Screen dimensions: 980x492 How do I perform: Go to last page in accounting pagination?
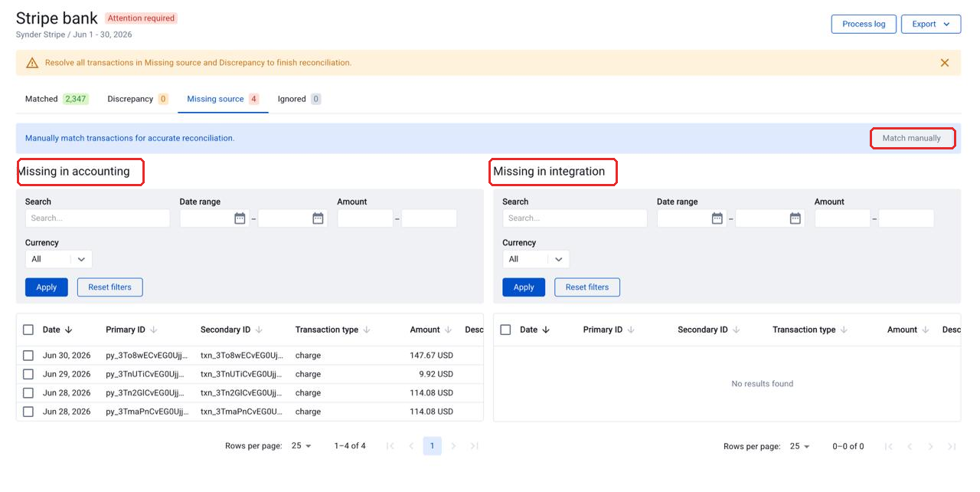click(474, 446)
